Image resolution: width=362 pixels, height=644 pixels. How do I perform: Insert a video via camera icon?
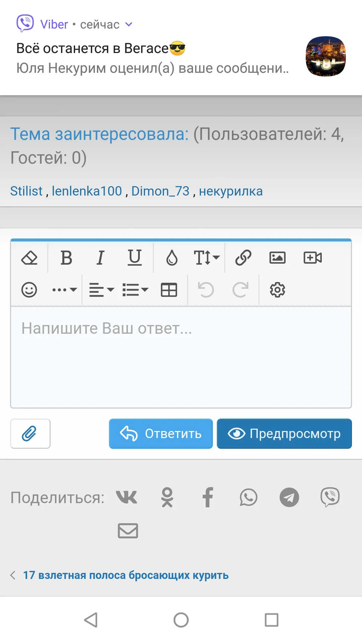click(x=312, y=258)
